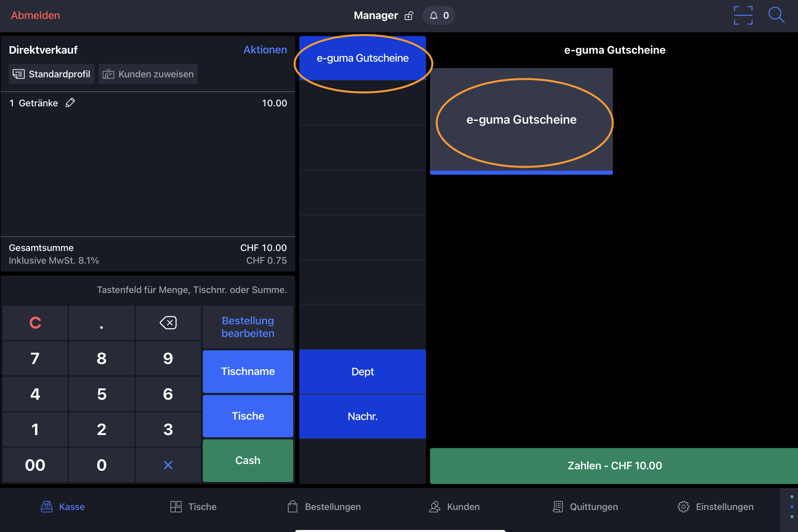This screenshot has width=798, height=532.
Task: Edit the Getränke item with pencil icon
Action: pyautogui.click(x=70, y=102)
